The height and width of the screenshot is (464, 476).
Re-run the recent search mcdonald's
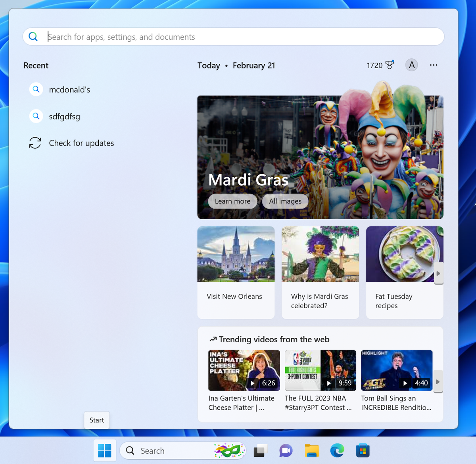tap(69, 89)
